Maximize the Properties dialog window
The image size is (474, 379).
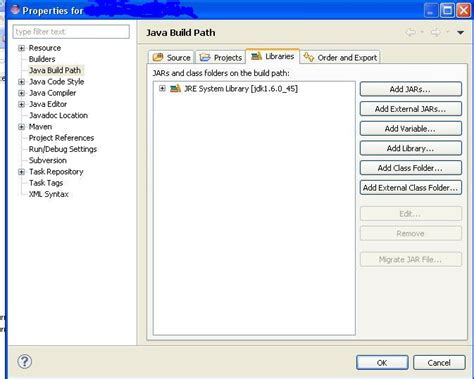click(447, 10)
